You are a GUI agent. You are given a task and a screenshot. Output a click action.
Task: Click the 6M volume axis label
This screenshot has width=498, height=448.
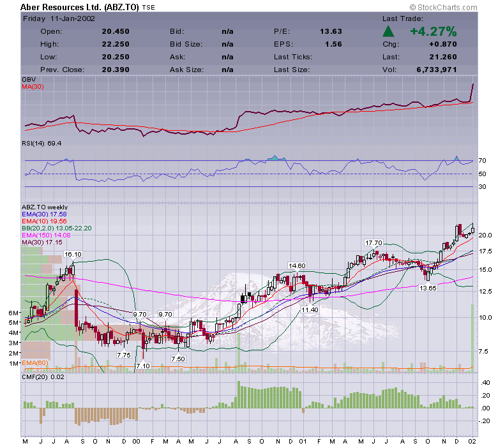[x=13, y=313]
